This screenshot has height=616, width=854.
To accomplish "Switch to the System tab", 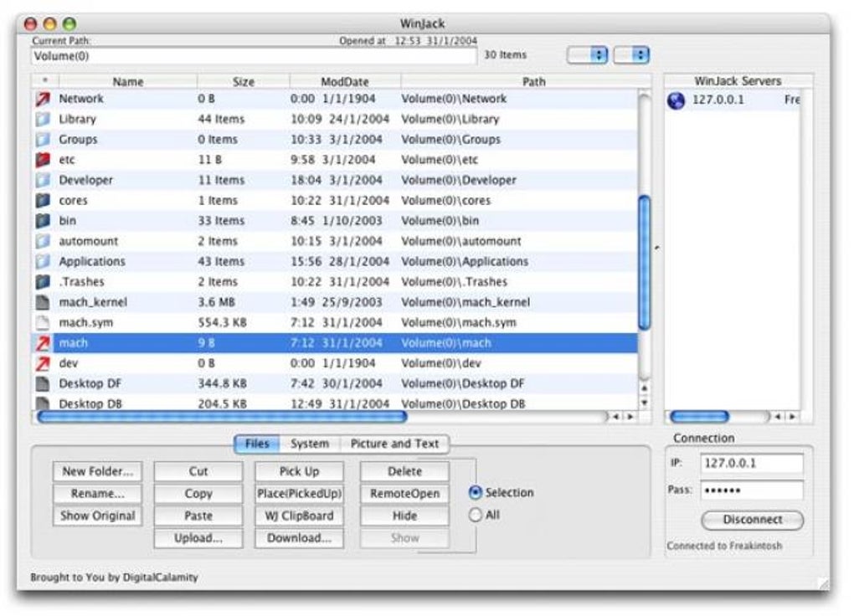I will coord(310,444).
